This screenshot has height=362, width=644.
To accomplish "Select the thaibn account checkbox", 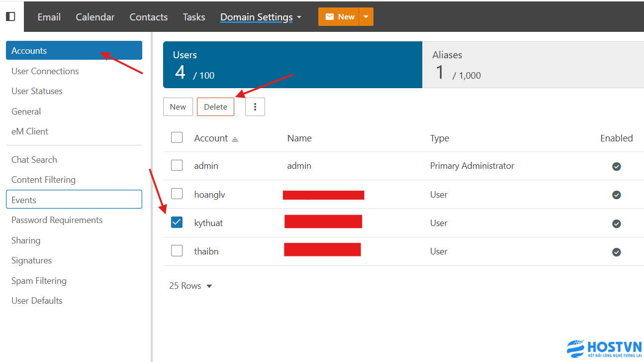I will (x=177, y=251).
